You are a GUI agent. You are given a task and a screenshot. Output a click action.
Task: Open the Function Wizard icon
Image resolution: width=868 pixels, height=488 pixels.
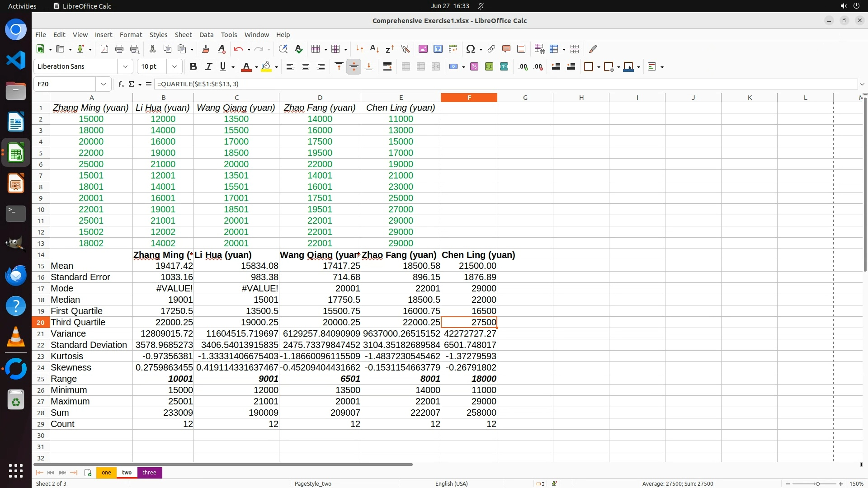click(x=121, y=84)
